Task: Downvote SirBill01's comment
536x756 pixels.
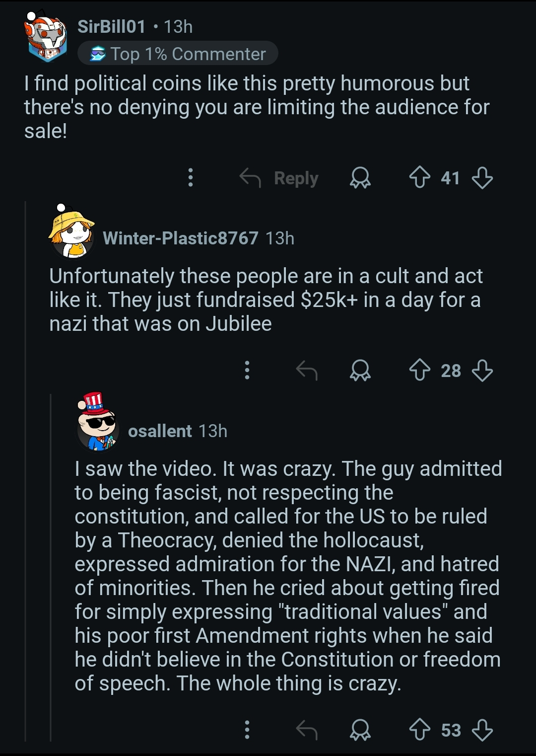Action: click(482, 177)
